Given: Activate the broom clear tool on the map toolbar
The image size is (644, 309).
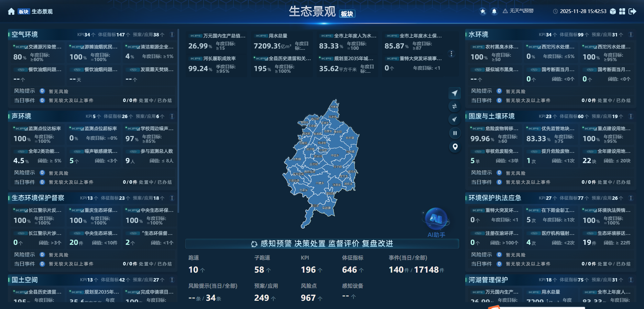Looking at the screenshot, I should [455, 119].
